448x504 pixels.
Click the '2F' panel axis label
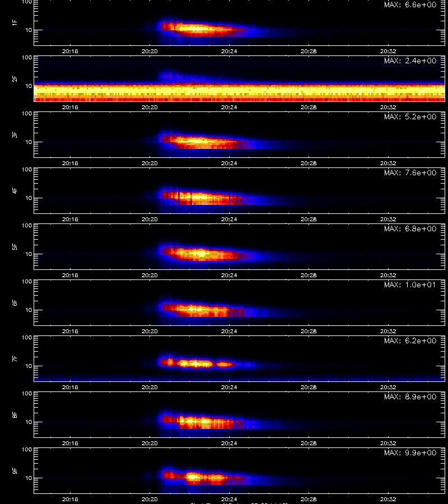tap(15, 78)
